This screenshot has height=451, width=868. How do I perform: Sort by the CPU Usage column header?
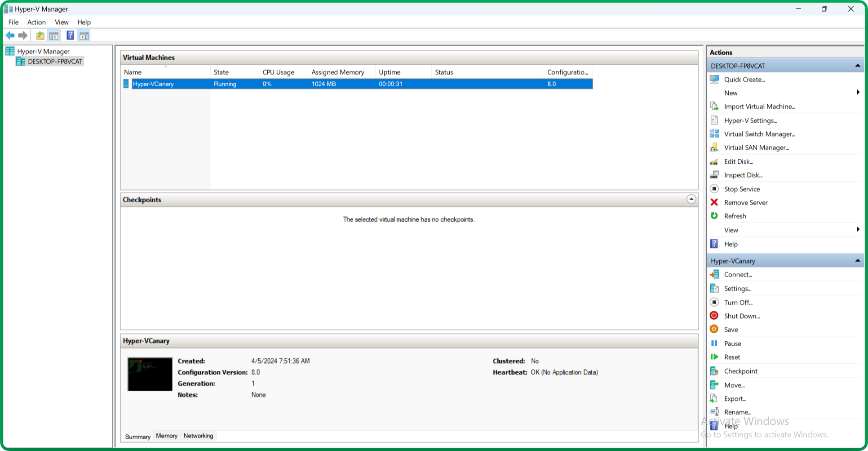pyautogui.click(x=283, y=72)
